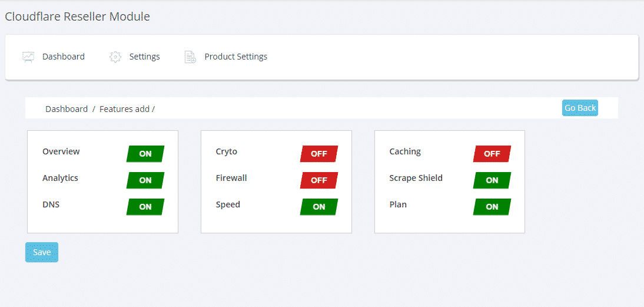The height and width of the screenshot is (307, 644).
Task: Click the Features add breadcrumb
Action: coord(124,109)
